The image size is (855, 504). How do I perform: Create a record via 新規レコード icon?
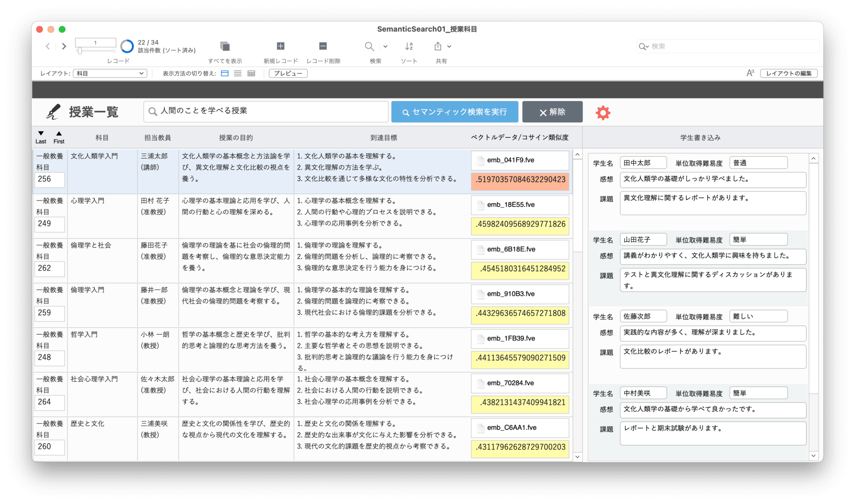280,46
